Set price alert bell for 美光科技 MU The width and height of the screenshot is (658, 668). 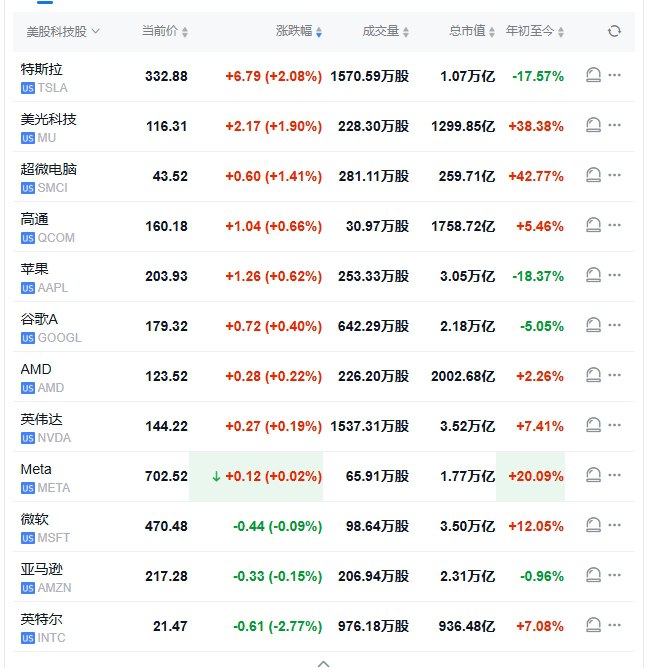(593, 125)
